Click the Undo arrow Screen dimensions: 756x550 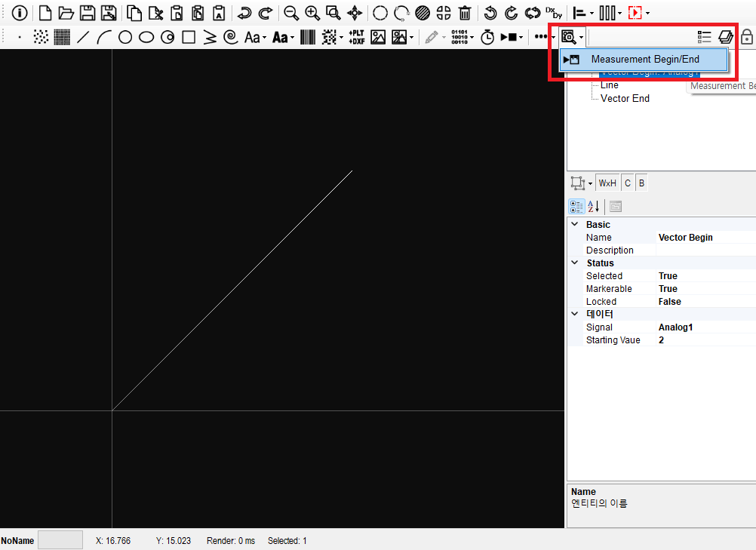pos(244,13)
